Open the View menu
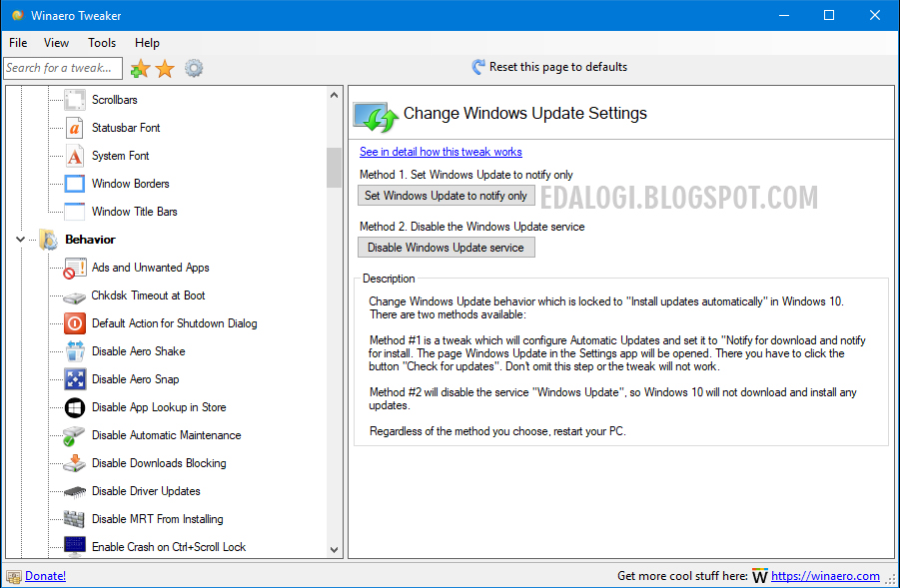The image size is (900, 588). 56,43
